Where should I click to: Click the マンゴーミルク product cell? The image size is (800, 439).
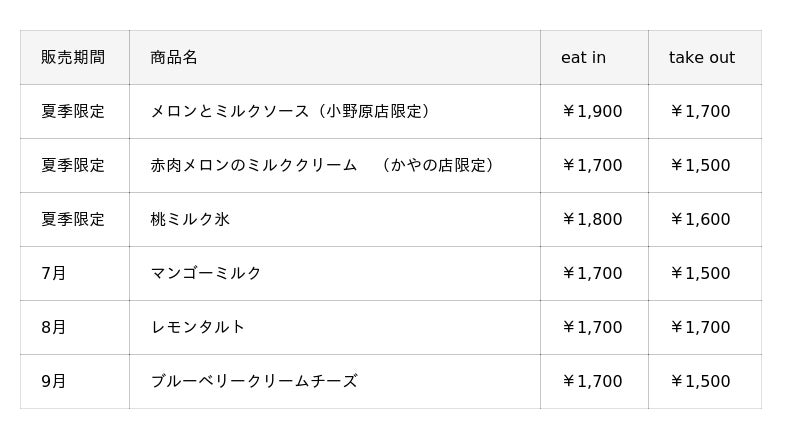[206, 274]
